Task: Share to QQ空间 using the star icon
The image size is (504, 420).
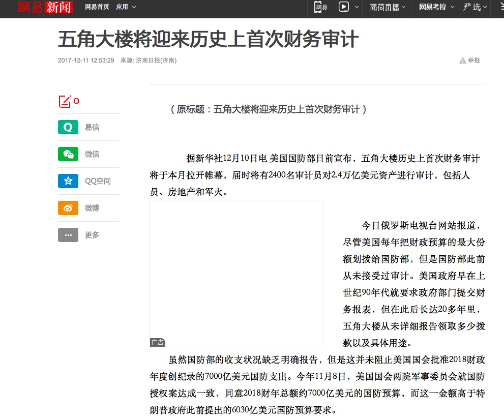Action: (x=68, y=181)
